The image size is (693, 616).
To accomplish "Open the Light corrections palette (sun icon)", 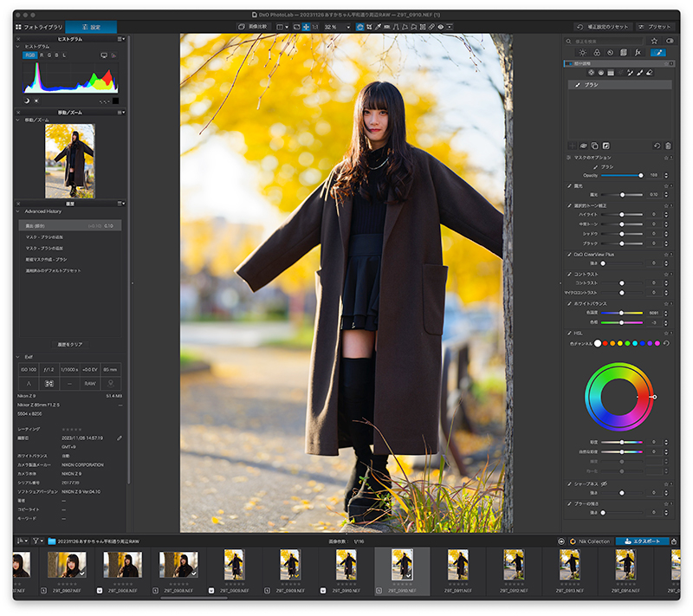I will 583,53.
